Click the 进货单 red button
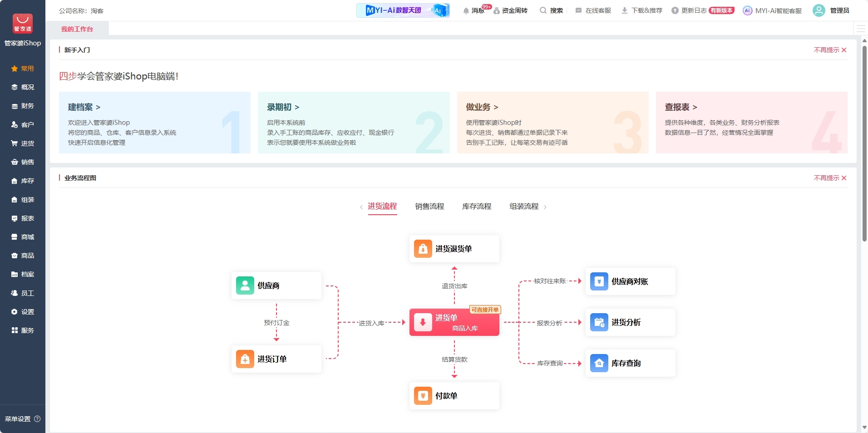 454,322
